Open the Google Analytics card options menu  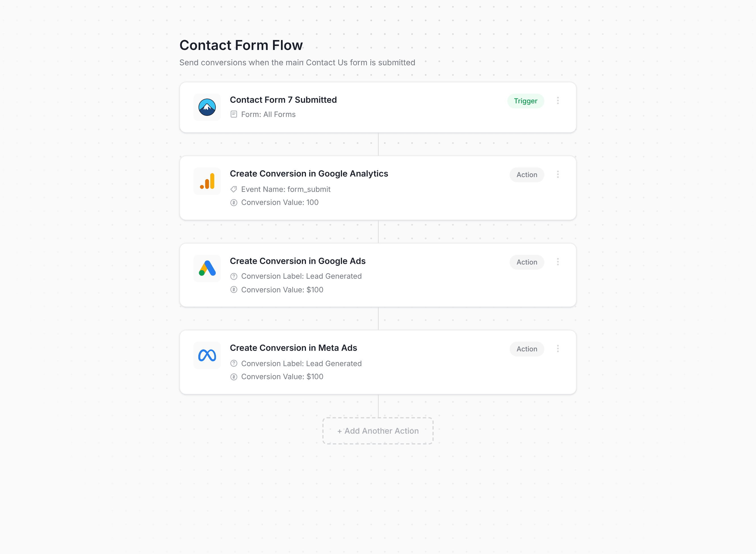(x=558, y=174)
